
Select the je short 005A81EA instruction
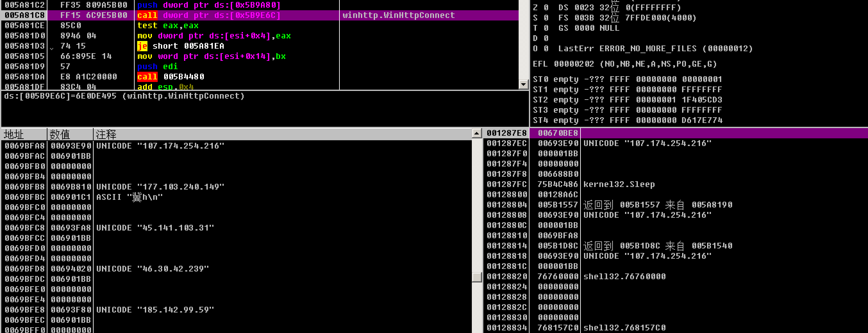point(180,46)
